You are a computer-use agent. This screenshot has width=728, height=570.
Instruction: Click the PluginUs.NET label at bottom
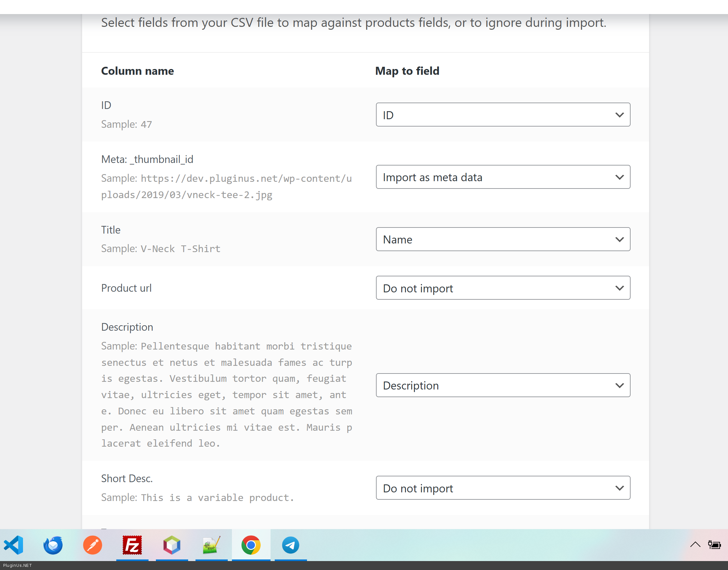click(x=17, y=565)
